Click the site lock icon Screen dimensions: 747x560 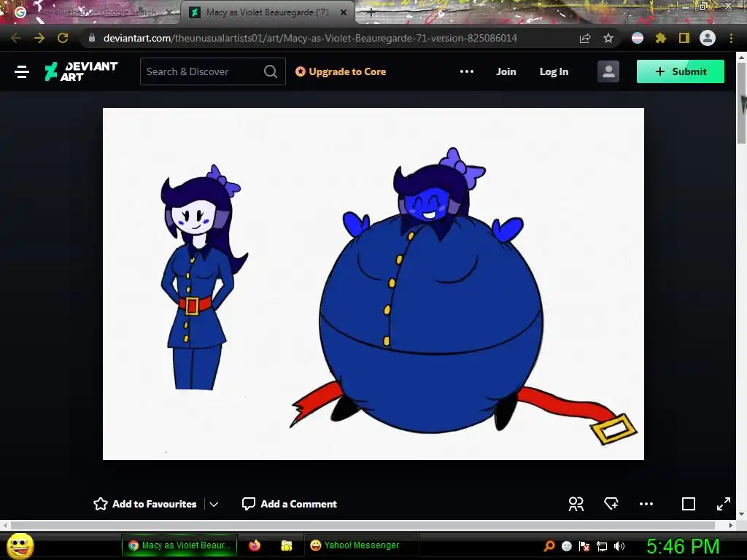pyautogui.click(x=92, y=38)
